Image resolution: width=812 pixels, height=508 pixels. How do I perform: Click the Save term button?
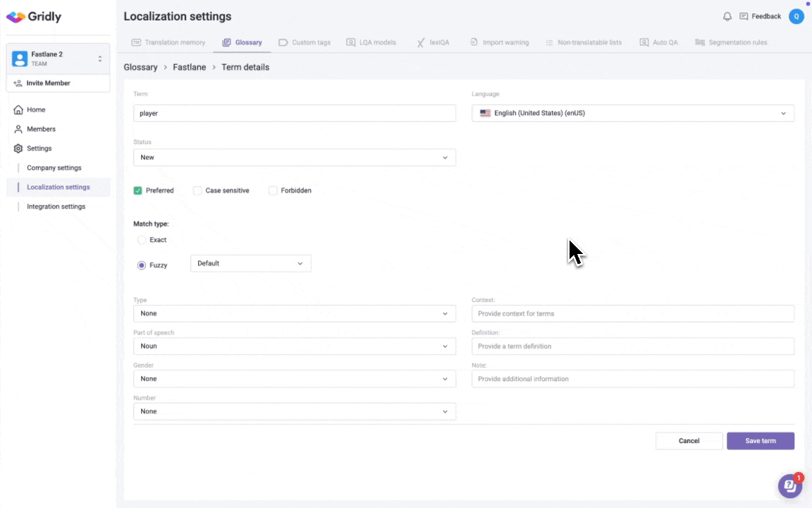760,441
